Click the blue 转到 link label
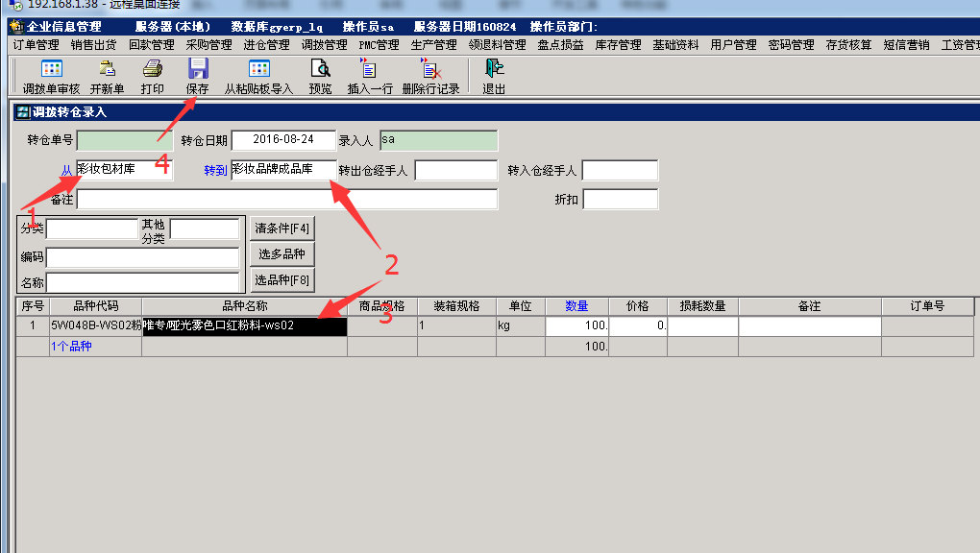 pyautogui.click(x=215, y=170)
